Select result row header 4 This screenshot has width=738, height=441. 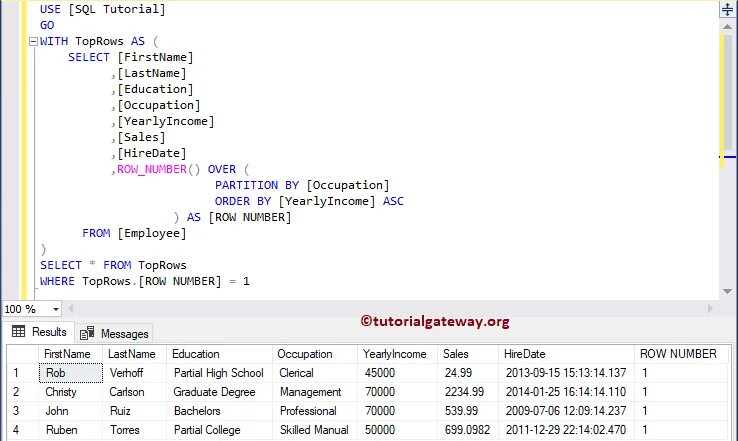coord(22,430)
